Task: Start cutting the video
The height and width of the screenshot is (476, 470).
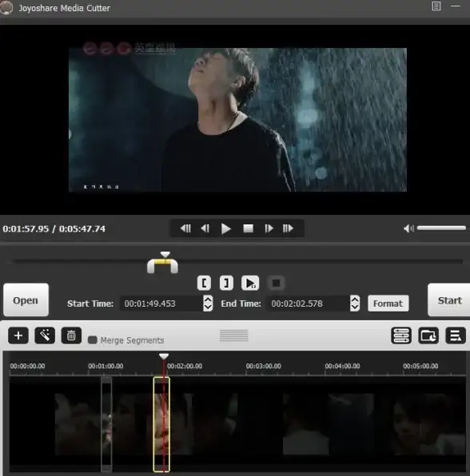Action: (x=449, y=300)
